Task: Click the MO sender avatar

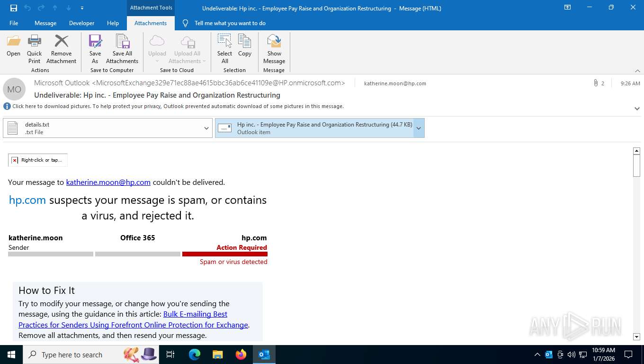Action: pos(14,89)
